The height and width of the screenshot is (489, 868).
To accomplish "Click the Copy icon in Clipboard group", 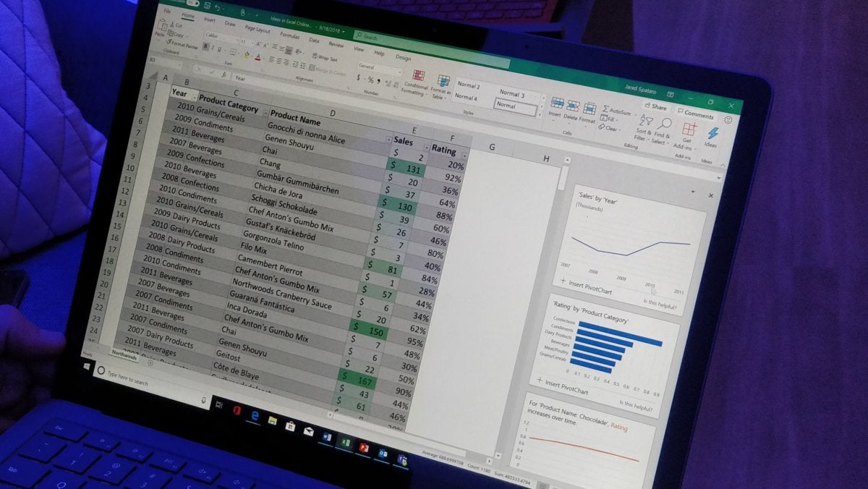I will click(x=170, y=34).
